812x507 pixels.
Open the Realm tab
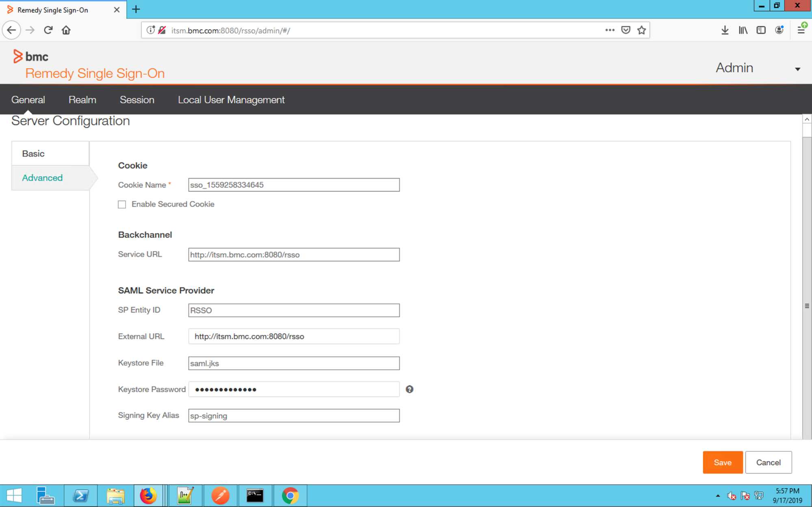[x=82, y=99]
